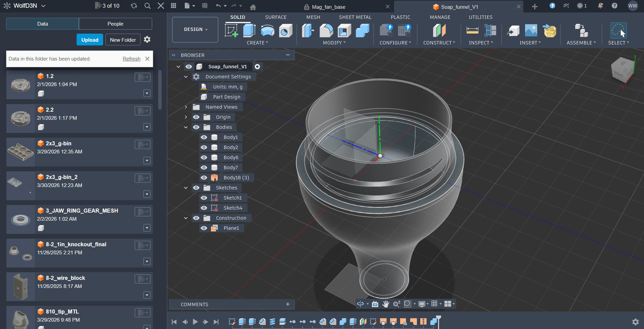This screenshot has width=644, height=329.
Task: Click the Upload button
Action: click(90, 40)
